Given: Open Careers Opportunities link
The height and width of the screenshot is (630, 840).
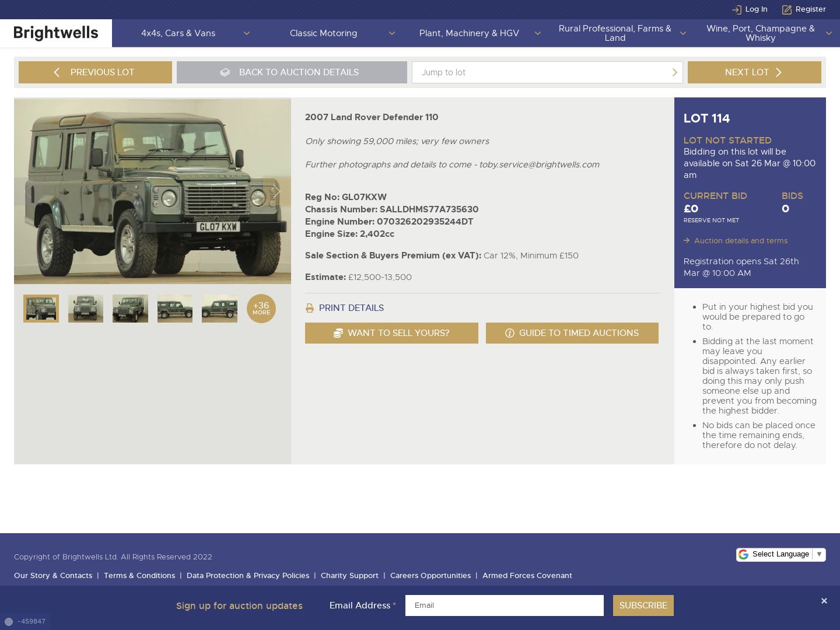Looking at the screenshot, I should point(430,576).
